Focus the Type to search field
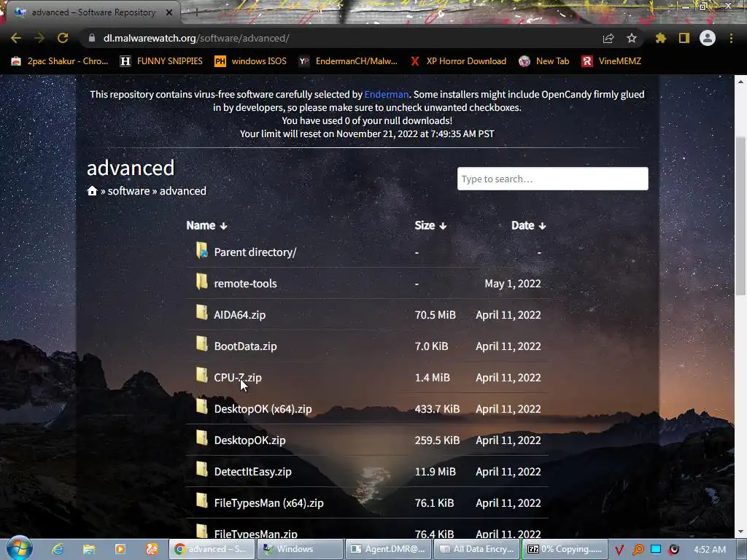Screen dimensions: 747x560 click(x=553, y=179)
